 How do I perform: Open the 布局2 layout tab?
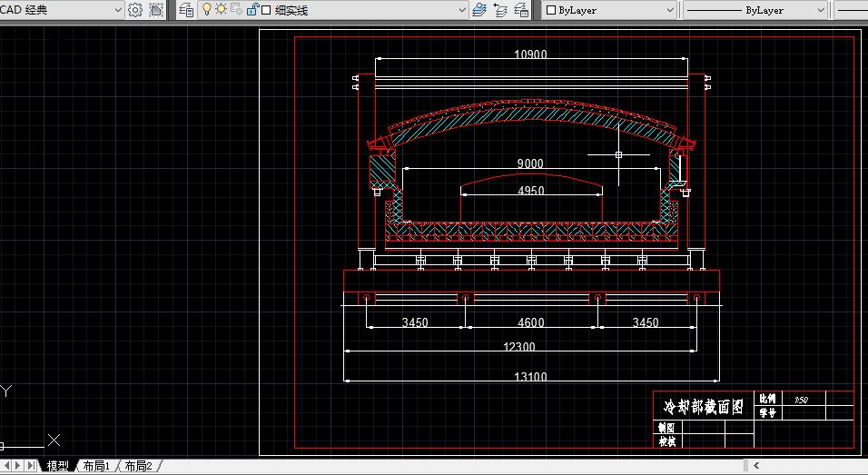point(137,466)
